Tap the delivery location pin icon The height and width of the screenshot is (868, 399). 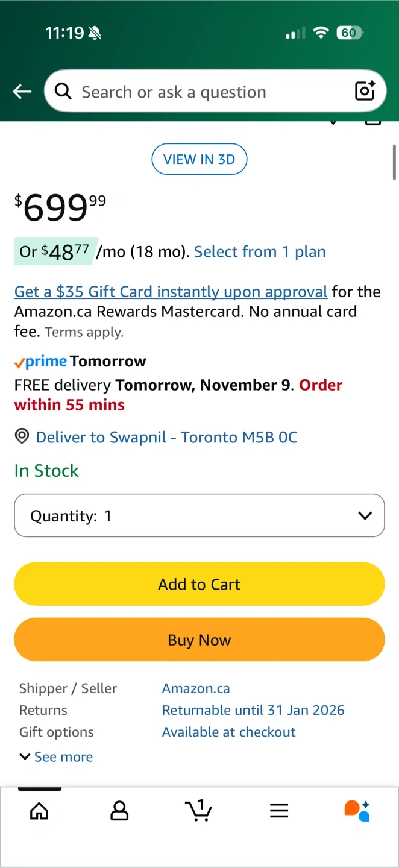pos(22,436)
